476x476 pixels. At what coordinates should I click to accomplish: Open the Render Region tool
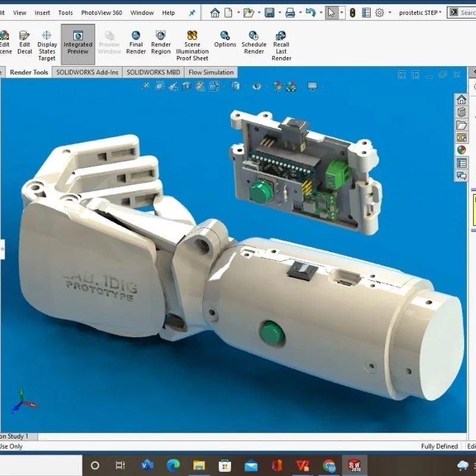tap(161, 43)
